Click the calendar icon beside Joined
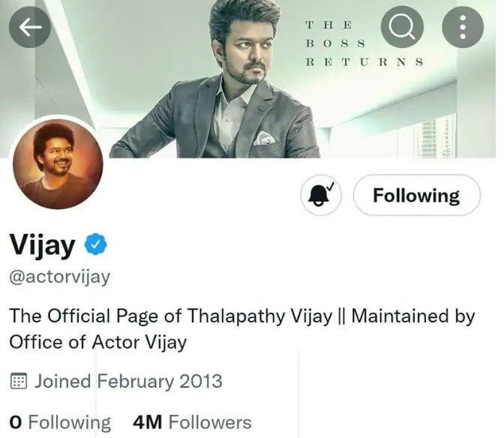The width and height of the screenshot is (504, 438). point(19,381)
